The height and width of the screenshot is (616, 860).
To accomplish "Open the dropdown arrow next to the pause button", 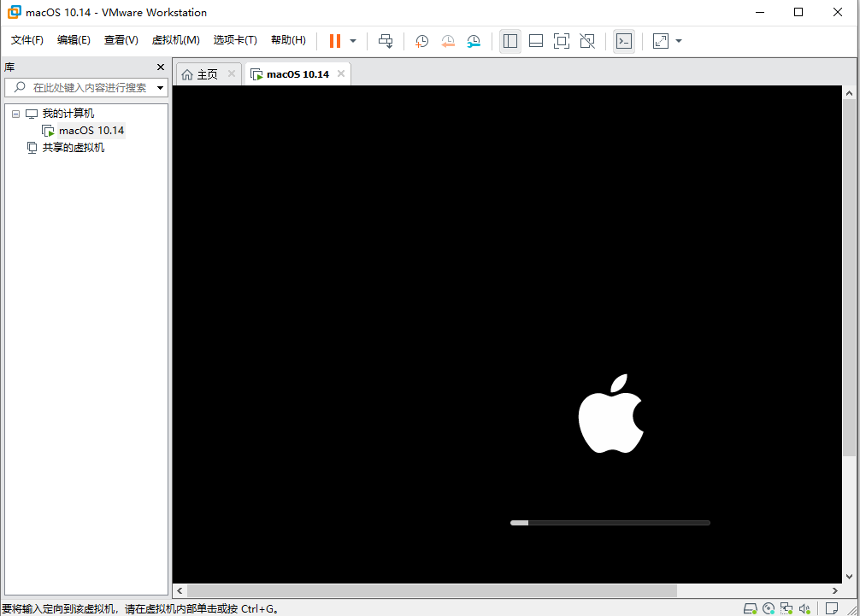I will [x=353, y=41].
